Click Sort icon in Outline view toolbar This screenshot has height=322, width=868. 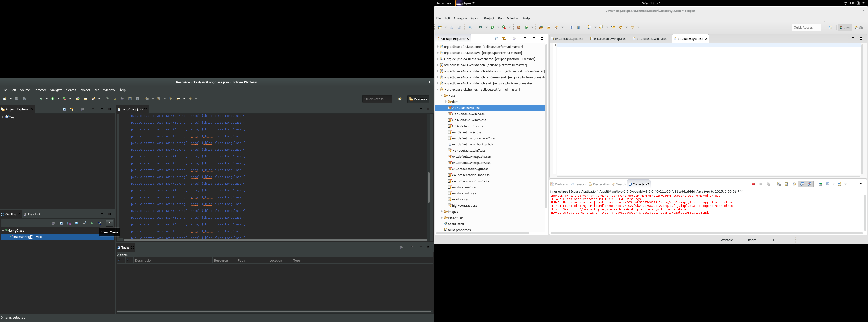pyautogui.click(x=69, y=223)
